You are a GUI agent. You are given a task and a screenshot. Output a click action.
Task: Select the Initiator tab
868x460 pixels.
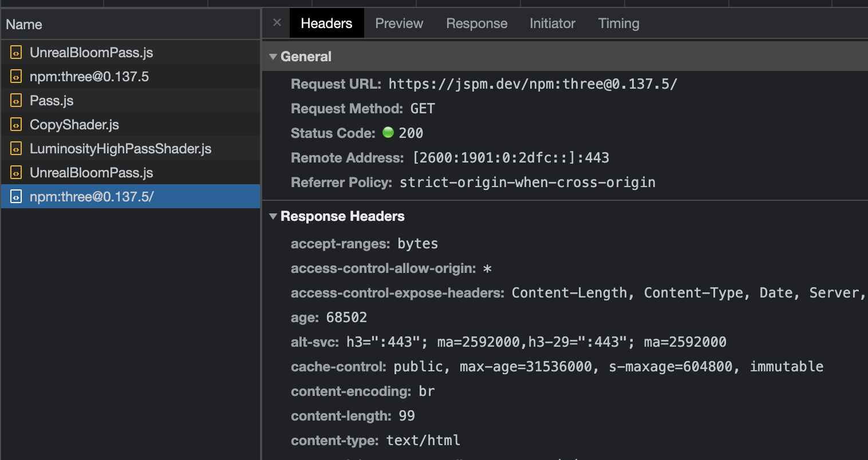pyautogui.click(x=552, y=23)
